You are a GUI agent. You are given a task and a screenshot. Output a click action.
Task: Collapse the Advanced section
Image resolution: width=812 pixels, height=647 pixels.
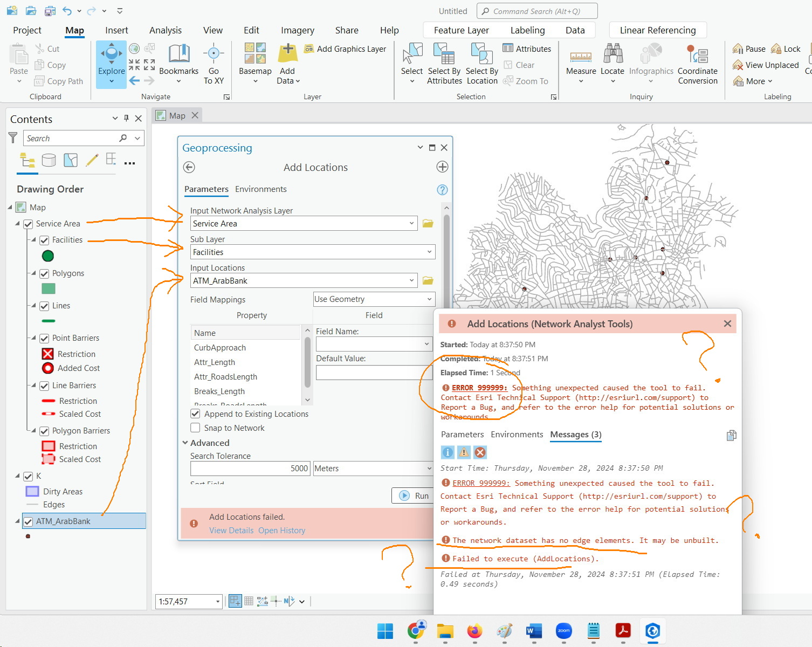tap(185, 443)
